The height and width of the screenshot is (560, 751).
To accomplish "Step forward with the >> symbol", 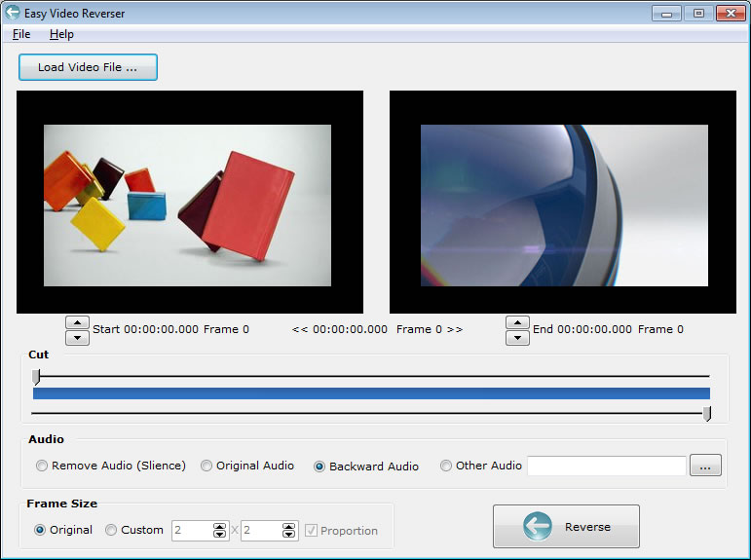I will (x=455, y=329).
